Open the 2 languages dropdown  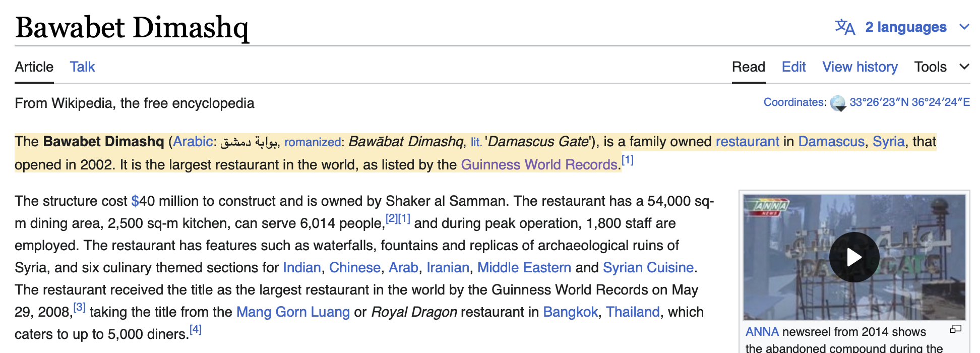[905, 27]
